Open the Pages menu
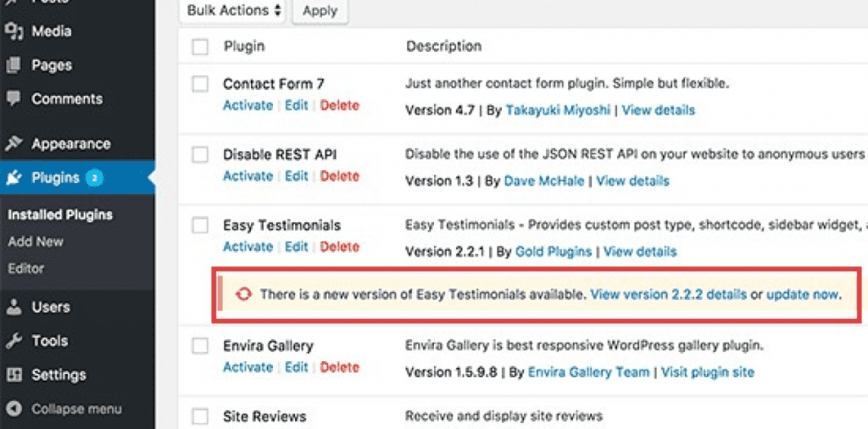 (52, 65)
